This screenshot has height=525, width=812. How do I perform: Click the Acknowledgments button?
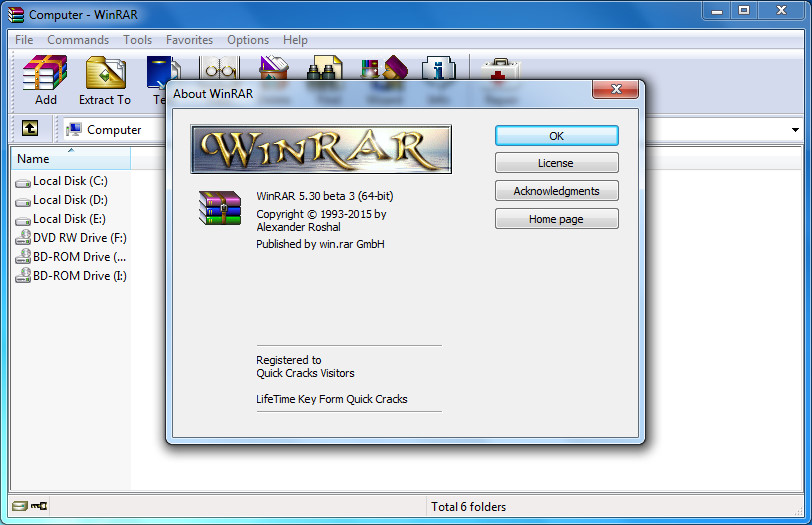pyautogui.click(x=557, y=191)
